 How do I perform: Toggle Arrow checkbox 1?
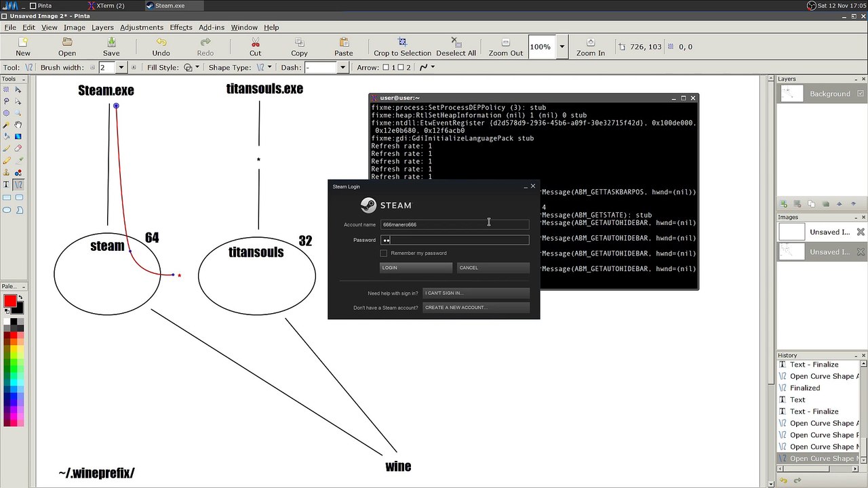click(x=386, y=67)
